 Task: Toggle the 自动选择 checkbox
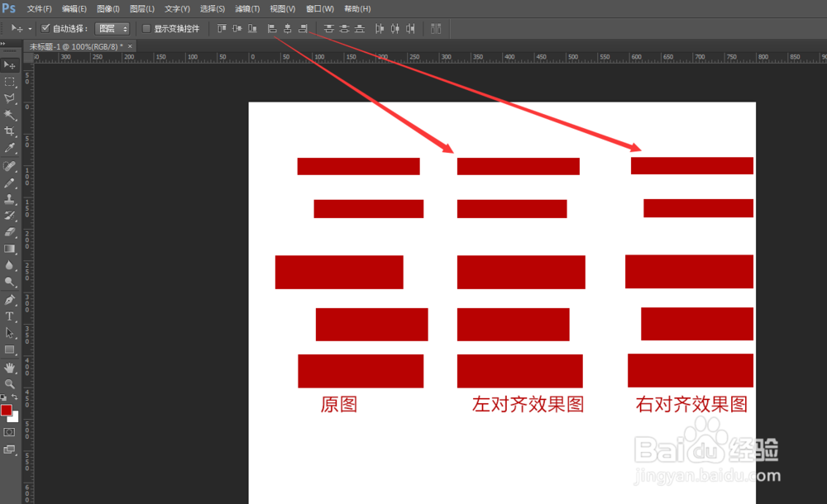click(x=45, y=27)
